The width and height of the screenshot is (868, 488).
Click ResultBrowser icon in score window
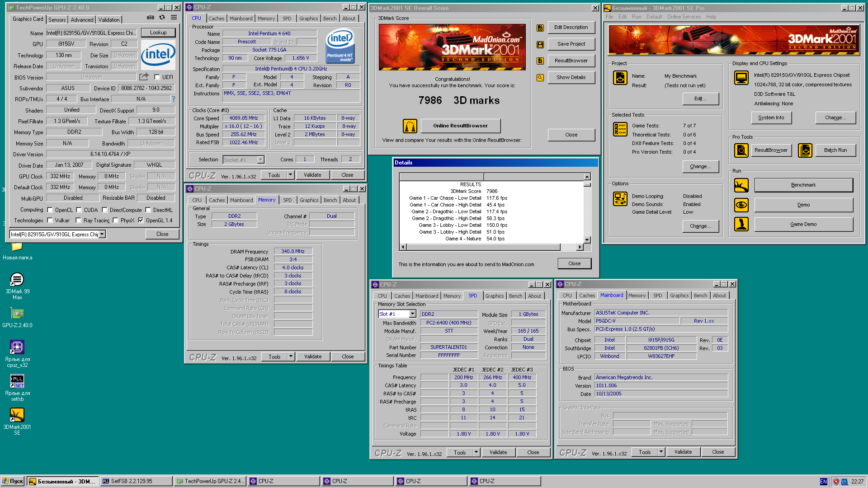point(540,61)
